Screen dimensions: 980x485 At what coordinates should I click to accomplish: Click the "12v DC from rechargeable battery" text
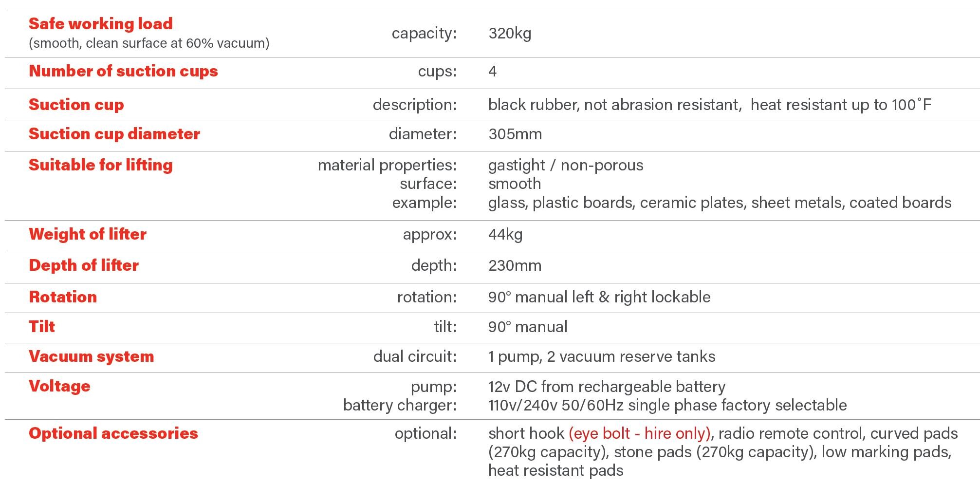click(607, 387)
